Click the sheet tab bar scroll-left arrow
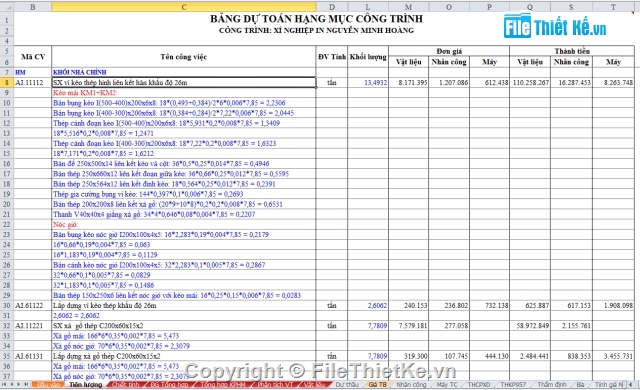 pyautogui.click(x=631, y=384)
